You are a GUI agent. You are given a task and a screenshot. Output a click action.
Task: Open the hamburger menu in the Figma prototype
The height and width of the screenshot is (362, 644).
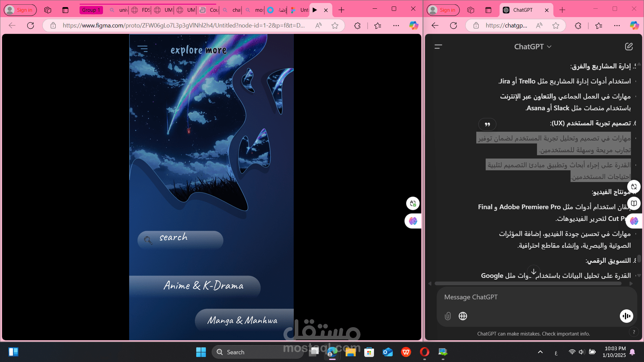point(143,49)
